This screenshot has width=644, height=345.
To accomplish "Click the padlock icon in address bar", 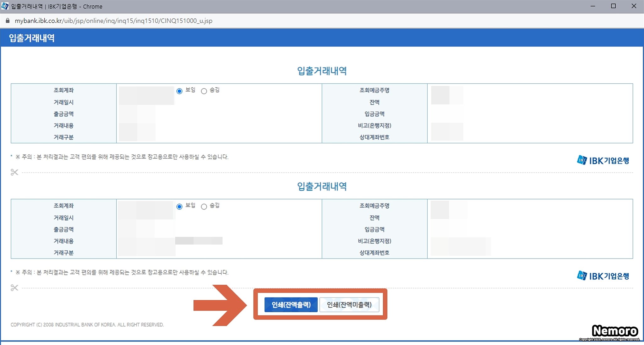I will (x=8, y=21).
